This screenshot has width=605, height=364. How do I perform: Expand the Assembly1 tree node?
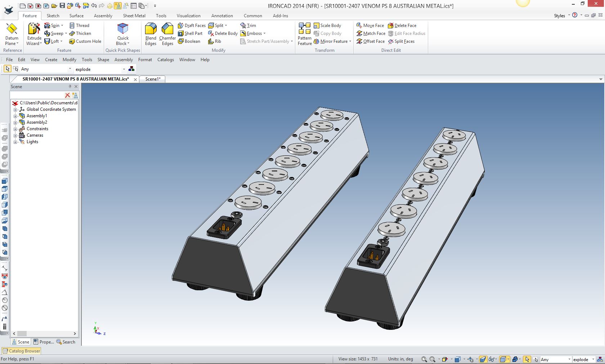(x=15, y=116)
